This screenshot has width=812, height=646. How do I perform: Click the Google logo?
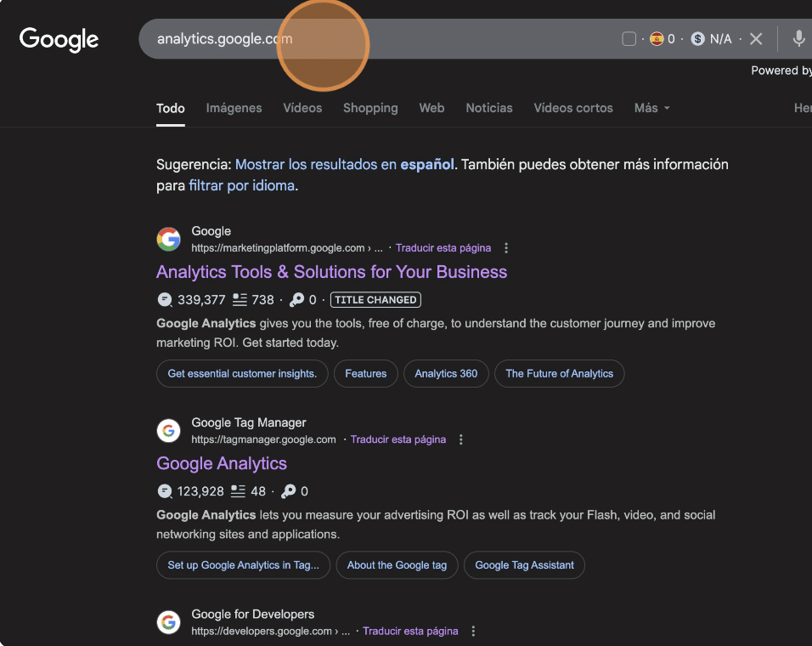coord(59,39)
